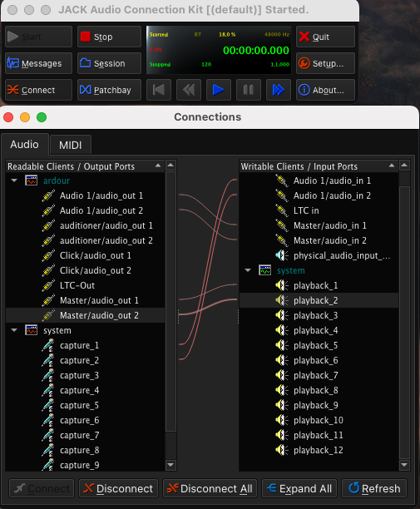Start transport with the blue play icon
Viewport: 420px width, 509px height.
click(x=219, y=90)
